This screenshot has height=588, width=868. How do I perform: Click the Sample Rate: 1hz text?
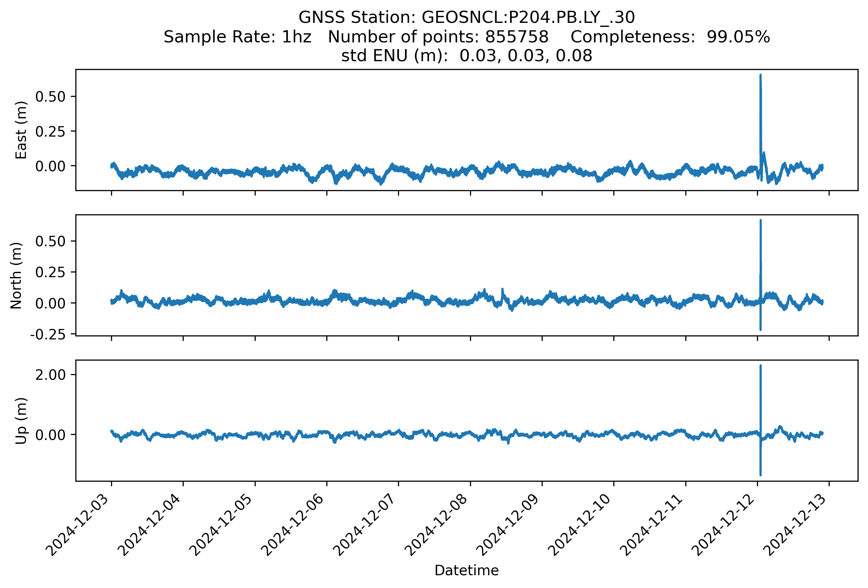tap(238, 37)
